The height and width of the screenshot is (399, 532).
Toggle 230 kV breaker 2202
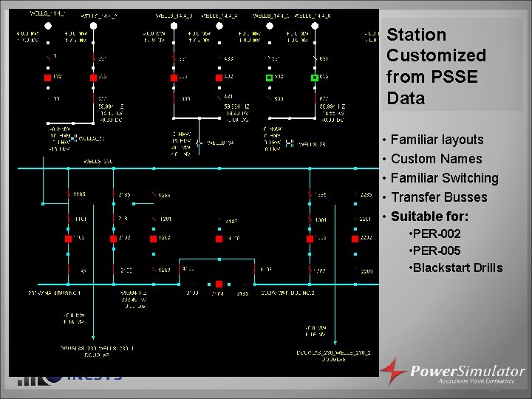(355, 239)
